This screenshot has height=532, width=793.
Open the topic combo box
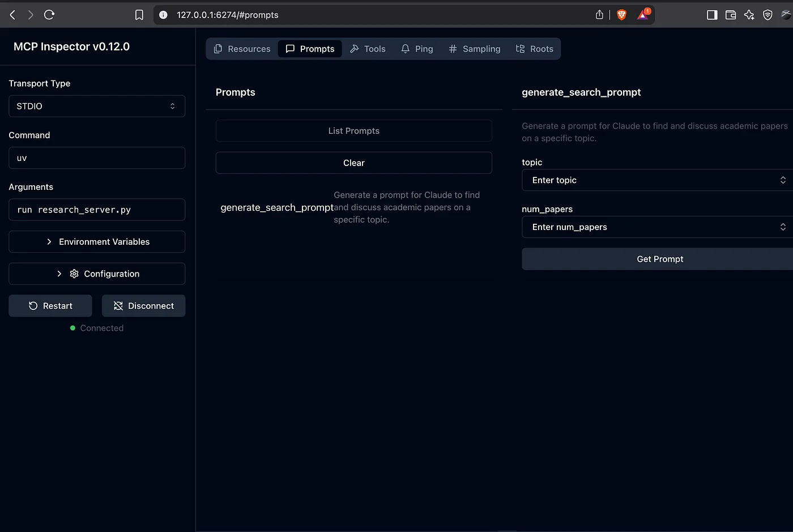(x=657, y=180)
